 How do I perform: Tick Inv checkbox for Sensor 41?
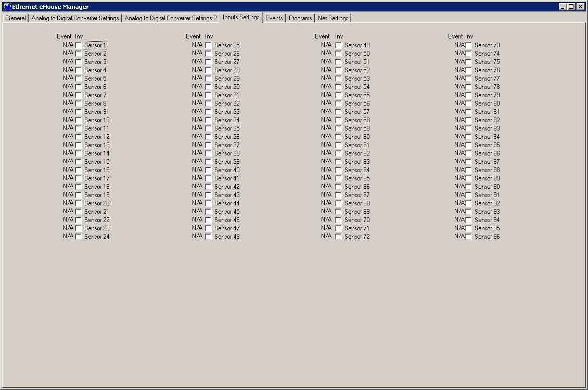tap(208, 178)
